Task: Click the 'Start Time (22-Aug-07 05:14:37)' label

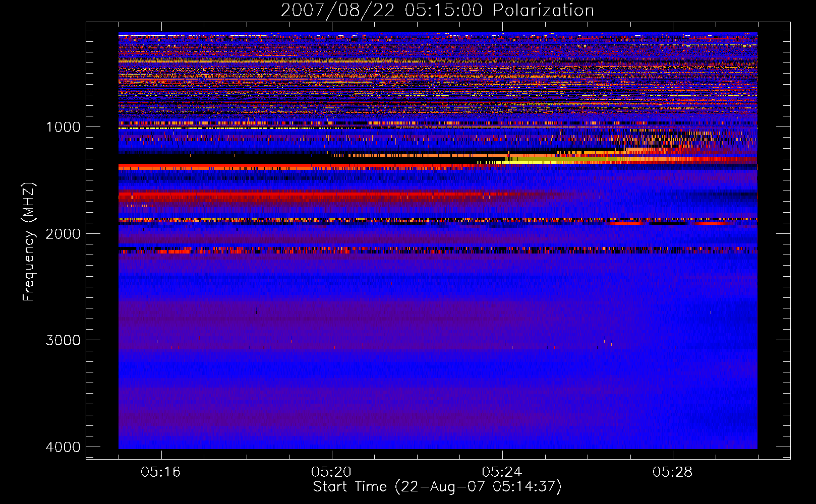Action: point(437,487)
